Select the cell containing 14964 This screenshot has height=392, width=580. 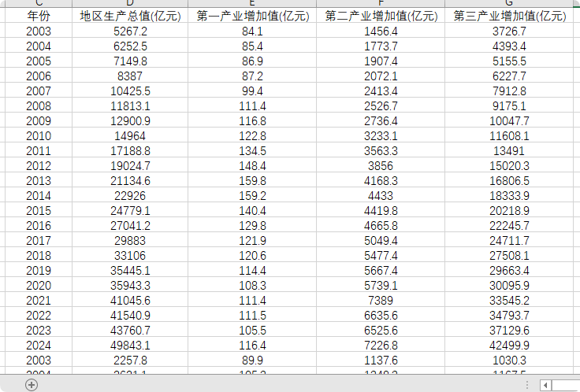tap(130, 136)
